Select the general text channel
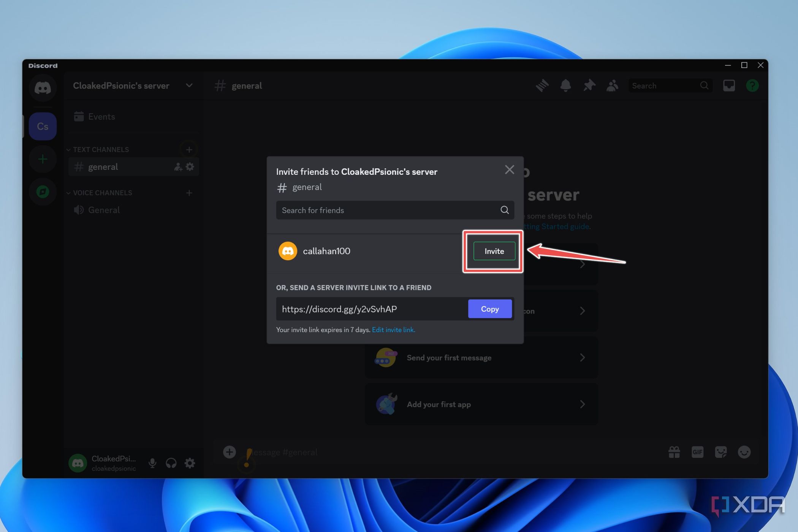 (x=103, y=166)
